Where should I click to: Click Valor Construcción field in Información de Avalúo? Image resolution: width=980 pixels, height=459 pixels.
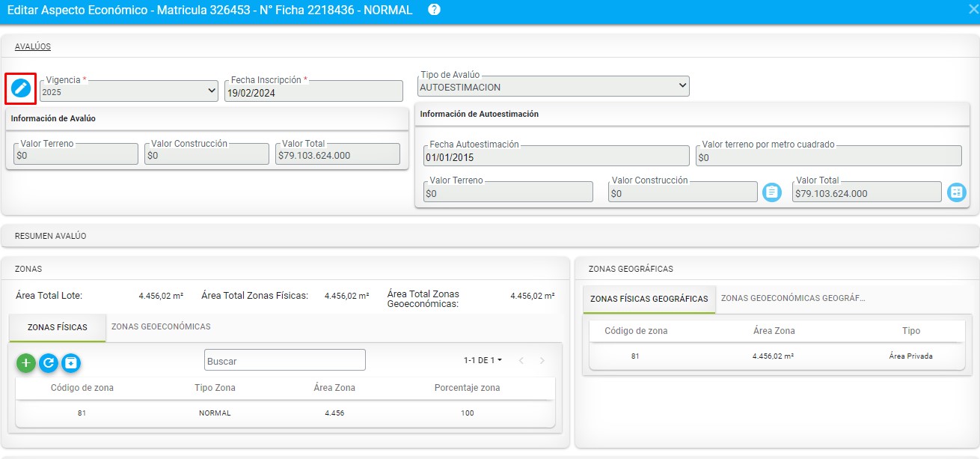[206, 154]
